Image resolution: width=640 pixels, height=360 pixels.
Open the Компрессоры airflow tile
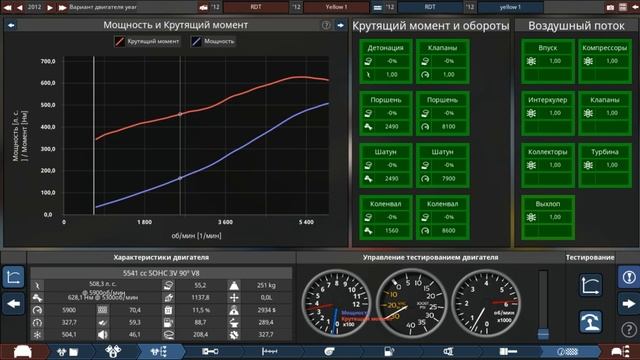pyautogui.click(x=605, y=62)
